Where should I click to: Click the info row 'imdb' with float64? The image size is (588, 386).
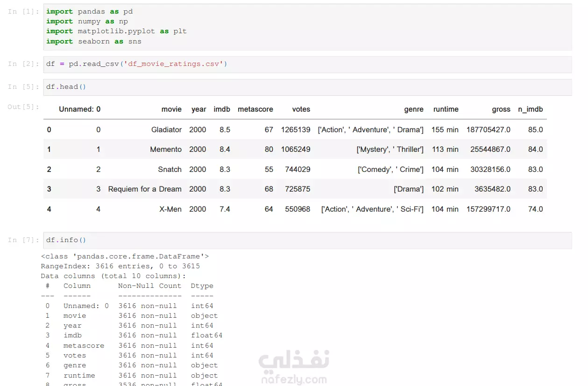134,335
